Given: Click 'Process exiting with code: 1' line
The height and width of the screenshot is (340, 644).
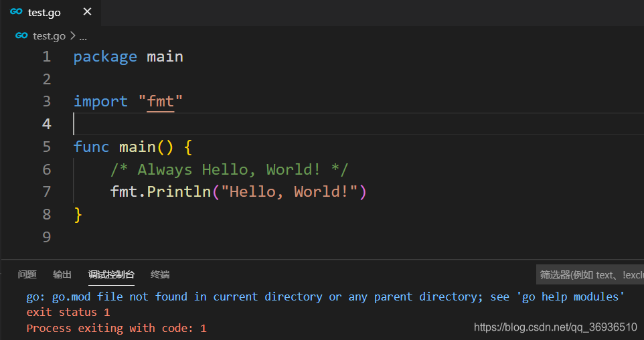Looking at the screenshot, I should [116, 328].
